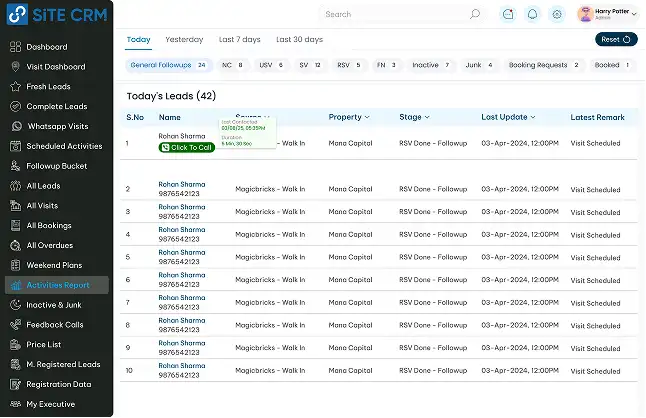Switch to the Yesterday tab
646x418 pixels.
(x=184, y=40)
